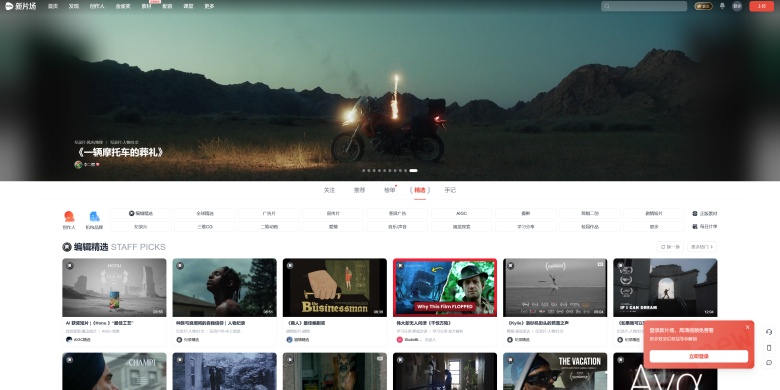Screen dimensions: 780x390
Task: Click 更多热门 with chevron arrow
Action: (702, 247)
